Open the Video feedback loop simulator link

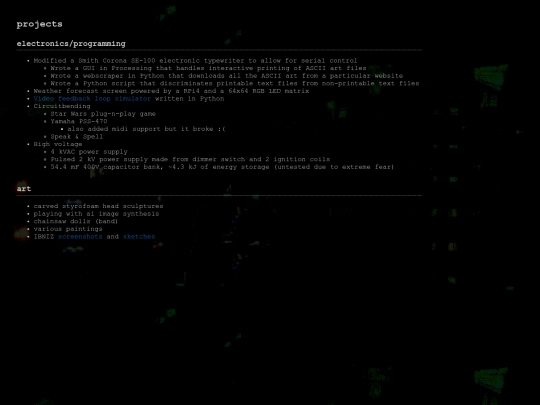(x=92, y=99)
